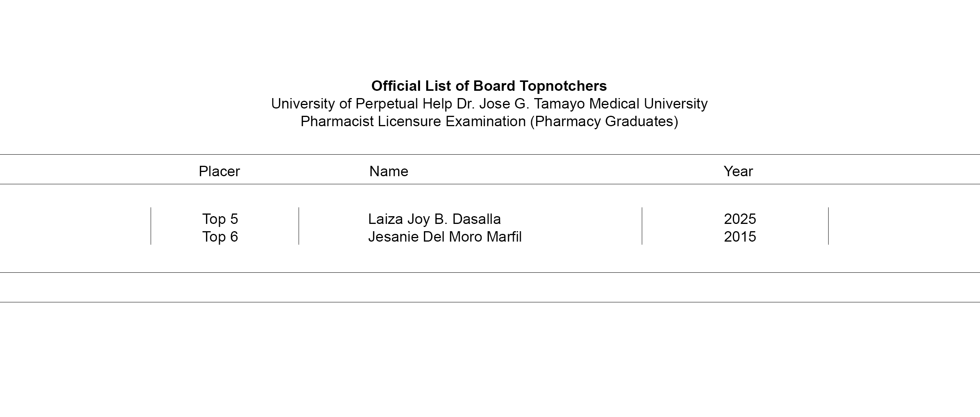Viewport: 980px width, 417px height.
Task: Click the words Medical University in the subtitle
Action: 648,103
